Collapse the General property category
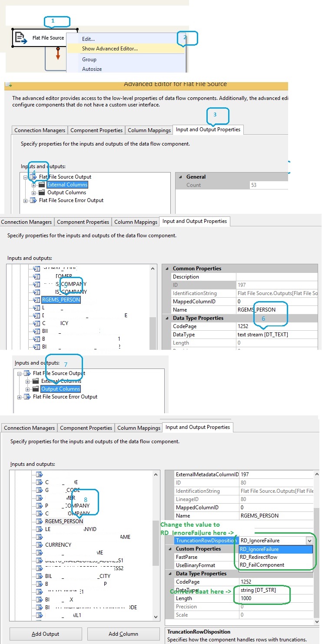The width and height of the screenshot is (322, 644). [x=180, y=177]
